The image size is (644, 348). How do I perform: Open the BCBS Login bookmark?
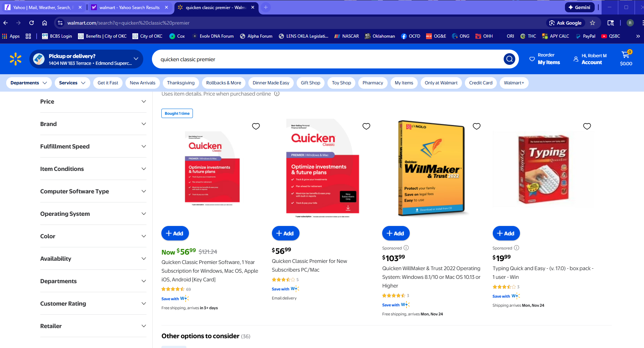57,36
